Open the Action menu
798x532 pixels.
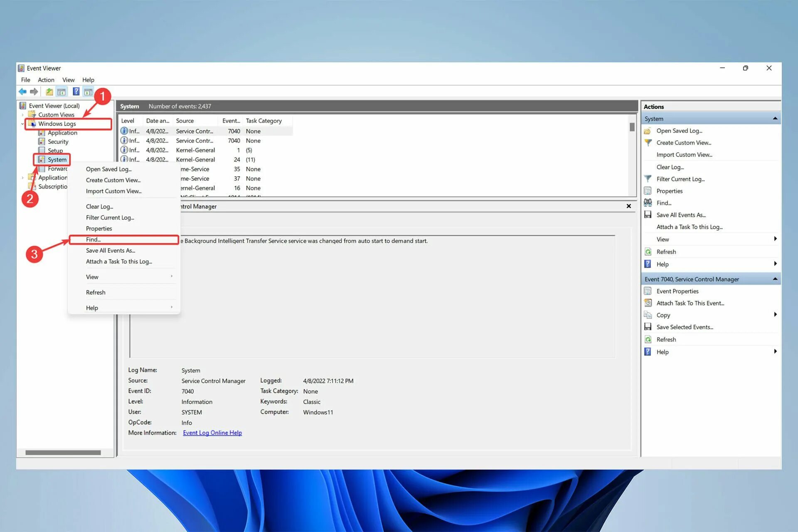click(46, 80)
